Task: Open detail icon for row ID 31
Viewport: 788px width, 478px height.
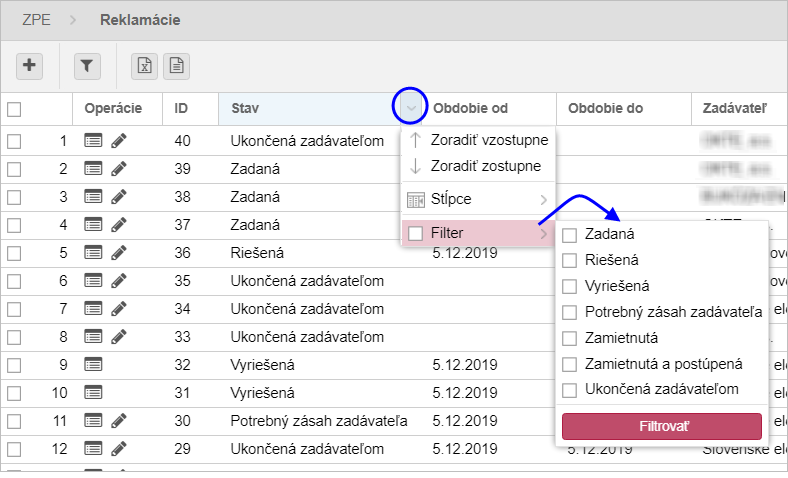Action: (93, 393)
